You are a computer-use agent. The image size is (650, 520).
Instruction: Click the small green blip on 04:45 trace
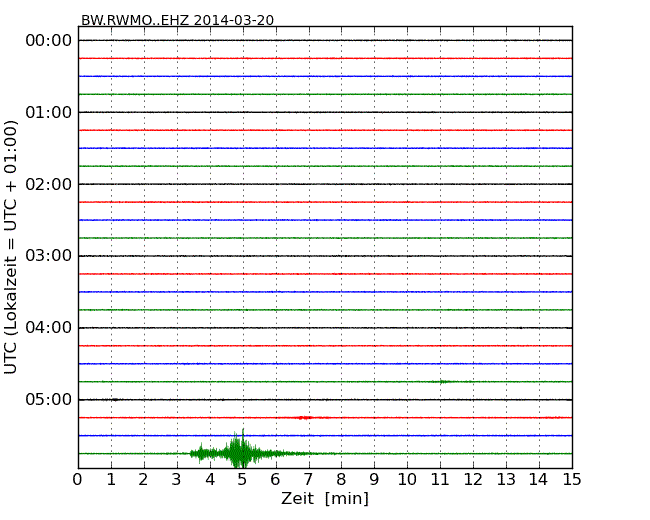(444, 381)
